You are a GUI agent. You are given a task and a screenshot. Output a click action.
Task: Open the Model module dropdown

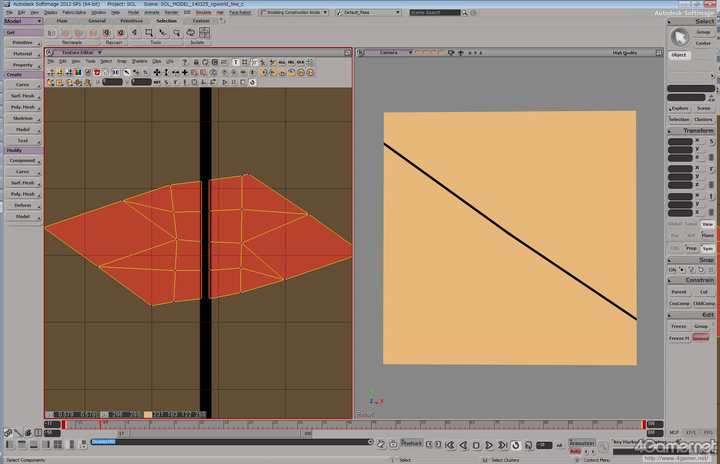pos(21,20)
